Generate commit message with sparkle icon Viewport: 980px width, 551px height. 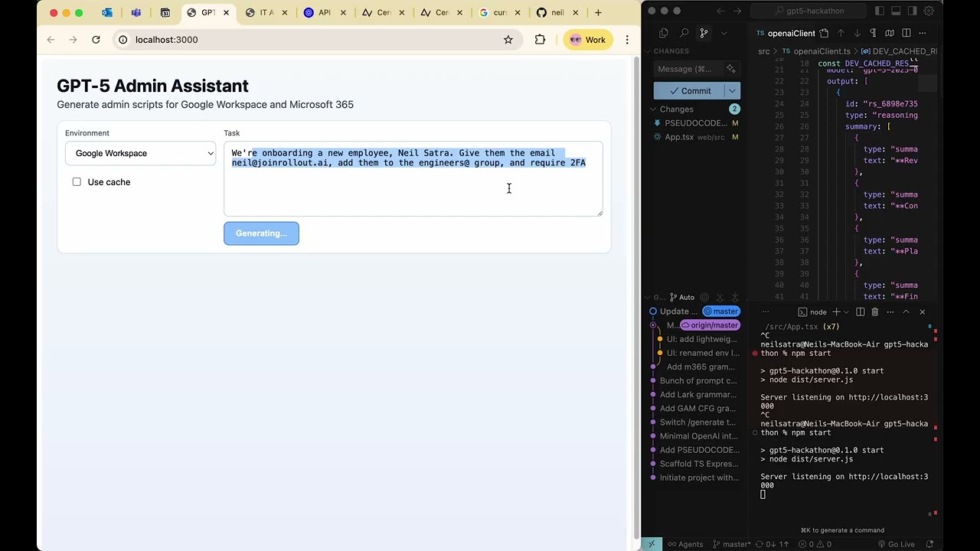click(731, 69)
